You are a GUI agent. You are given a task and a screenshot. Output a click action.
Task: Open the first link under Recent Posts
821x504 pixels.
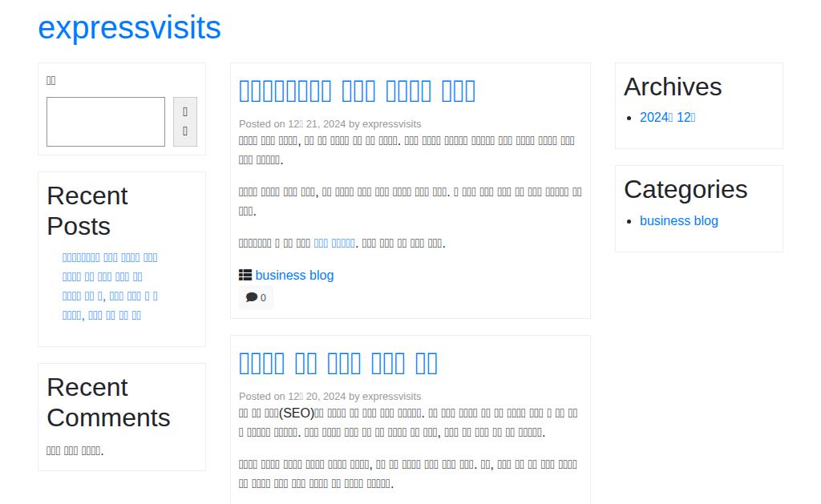tap(110, 257)
